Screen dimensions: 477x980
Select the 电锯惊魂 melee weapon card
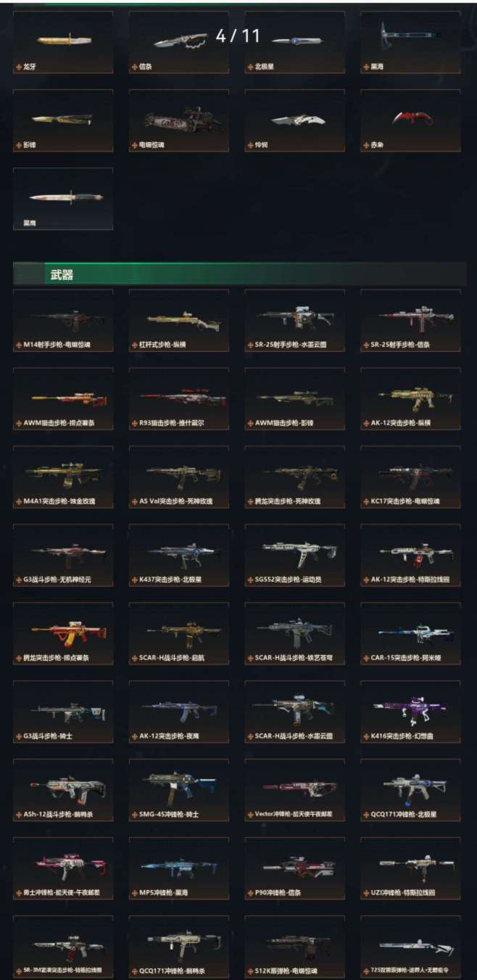179,120
